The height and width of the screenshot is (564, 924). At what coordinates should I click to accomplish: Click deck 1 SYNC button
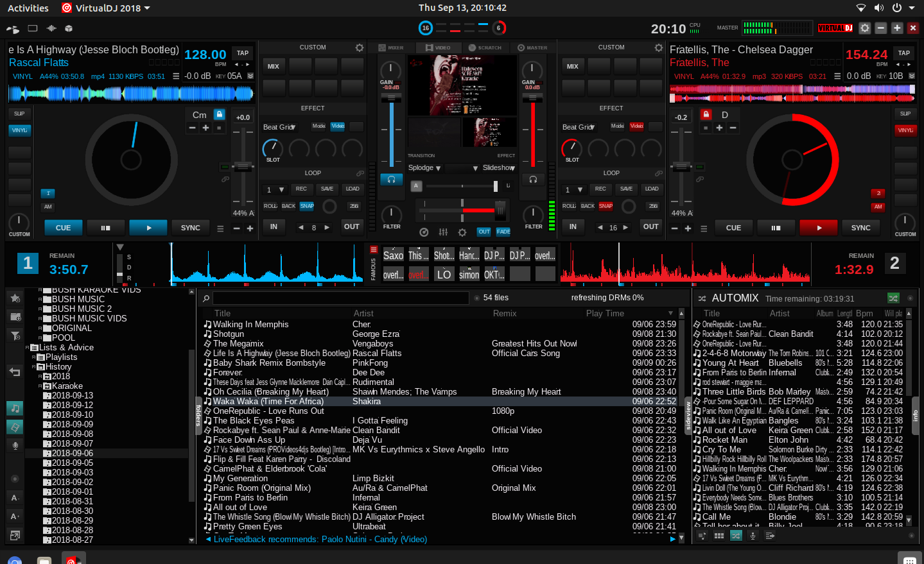(x=191, y=228)
